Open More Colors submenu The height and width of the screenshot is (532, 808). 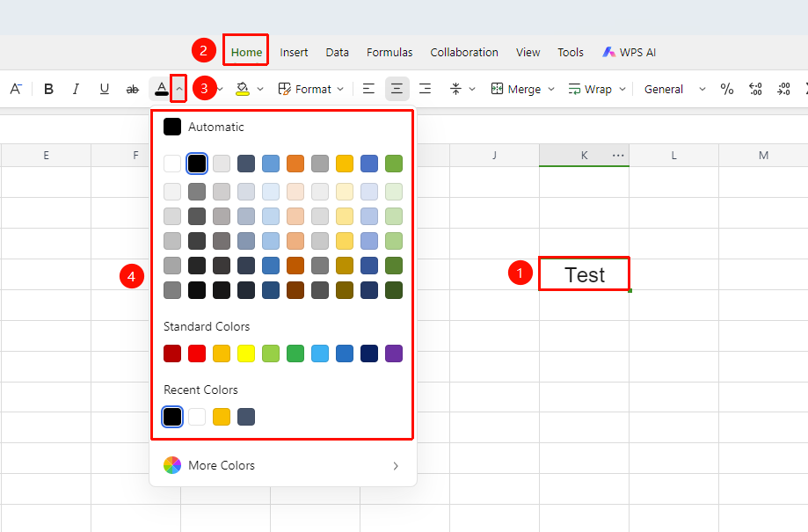[282, 465]
